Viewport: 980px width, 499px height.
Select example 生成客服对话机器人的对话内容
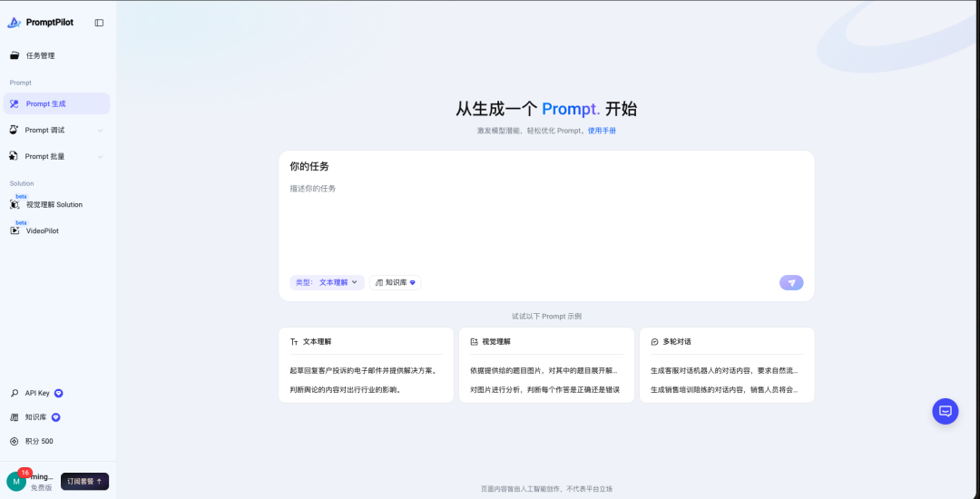[x=724, y=370]
